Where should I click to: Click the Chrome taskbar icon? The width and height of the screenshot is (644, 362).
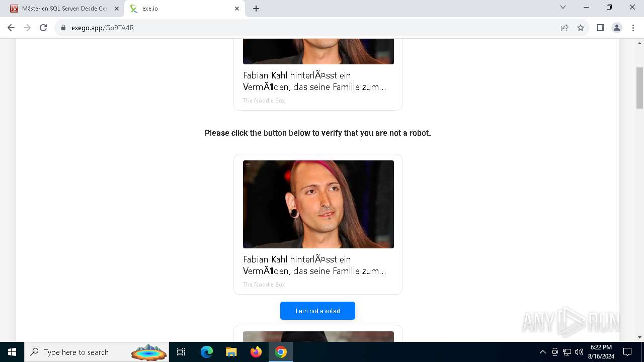point(281,352)
